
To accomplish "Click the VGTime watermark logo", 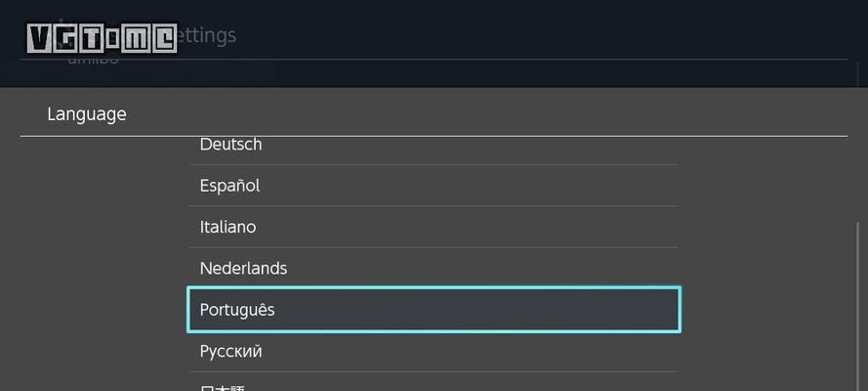I will (103, 38).
